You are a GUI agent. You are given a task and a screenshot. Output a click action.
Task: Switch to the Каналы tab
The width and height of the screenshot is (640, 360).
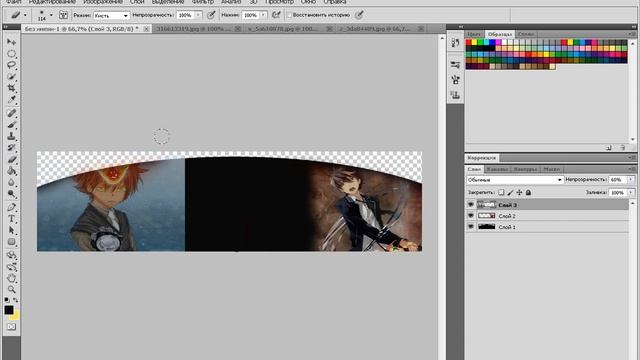coord(497,169)
